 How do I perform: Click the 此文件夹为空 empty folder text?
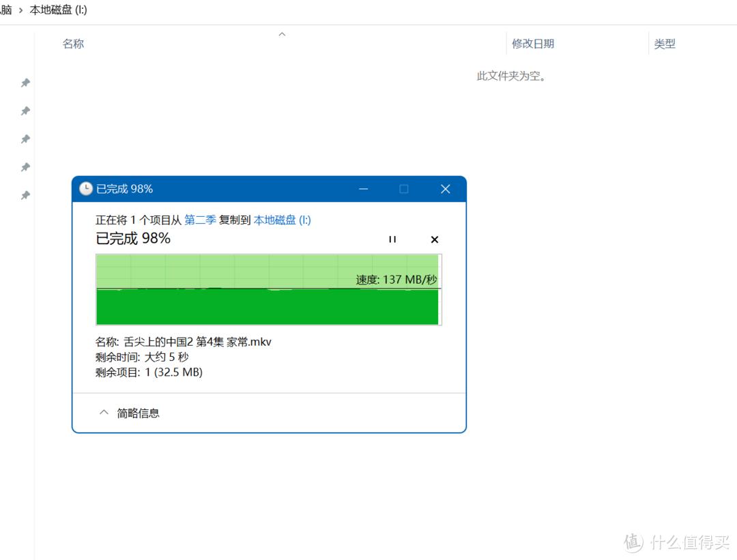pos(512,76)
